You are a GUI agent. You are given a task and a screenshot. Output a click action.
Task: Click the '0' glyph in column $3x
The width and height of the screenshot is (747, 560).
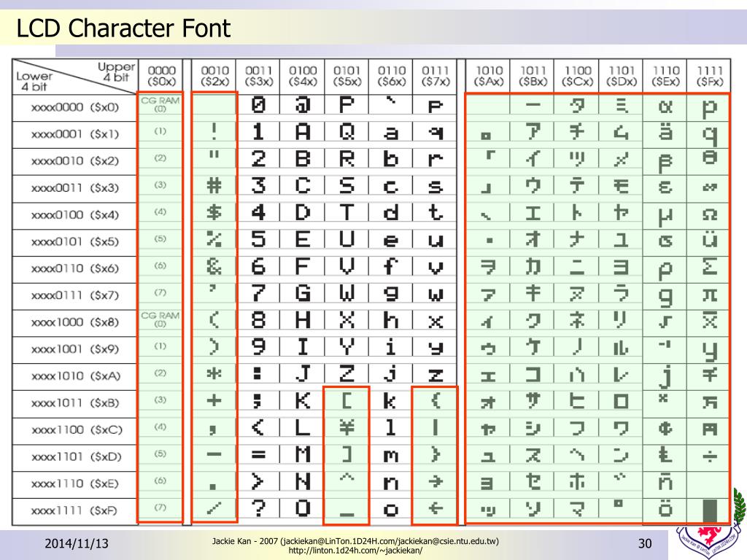point(258,104)
